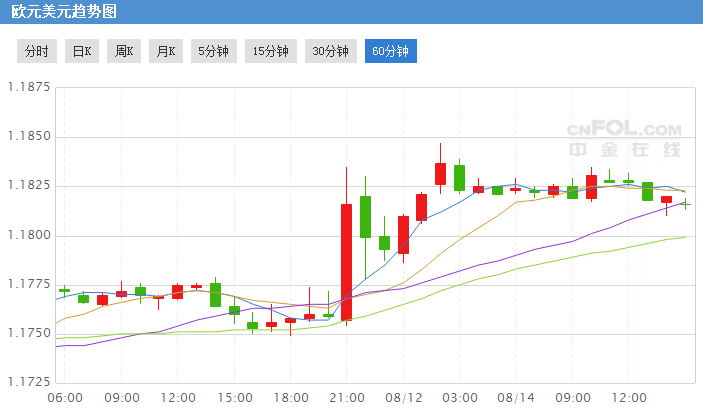The height and width of the screenshot is (410, 703).
Task: Select the 15分钟 interval tab
Action: (271, 51)
